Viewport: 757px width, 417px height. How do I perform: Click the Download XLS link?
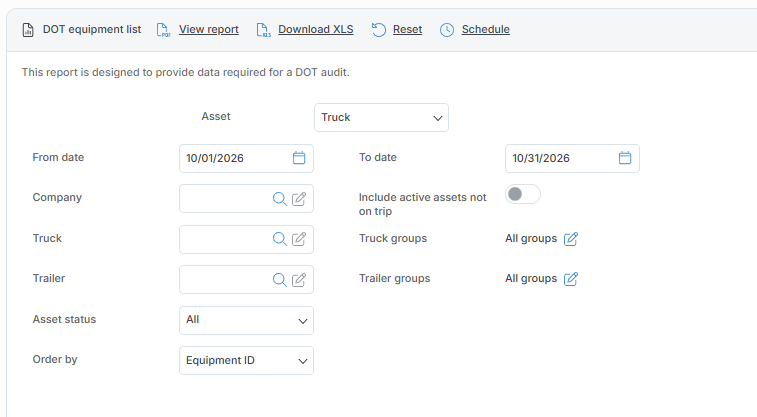point(316,29)
